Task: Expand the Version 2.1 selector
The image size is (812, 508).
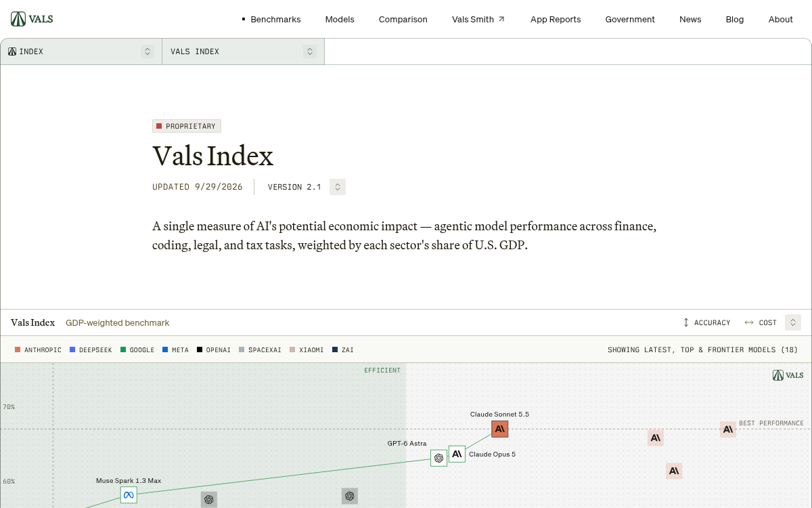Action: (x=338, y=187)
